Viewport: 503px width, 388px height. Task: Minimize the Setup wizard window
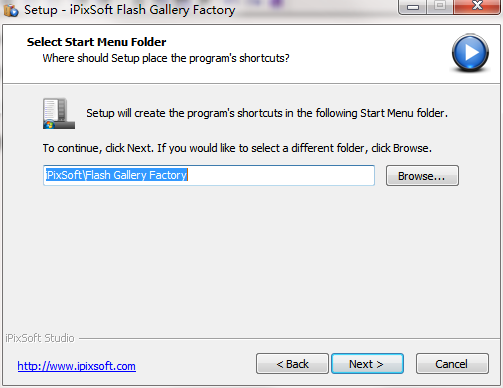412,7
